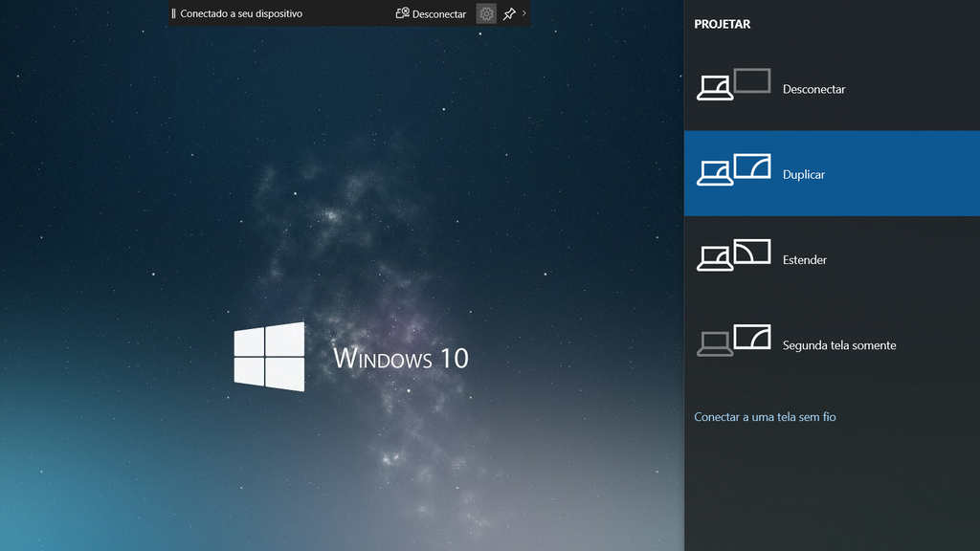Open connection settings gear in top bar
Viewport: 980px width, 551px height.
(486, 13)
